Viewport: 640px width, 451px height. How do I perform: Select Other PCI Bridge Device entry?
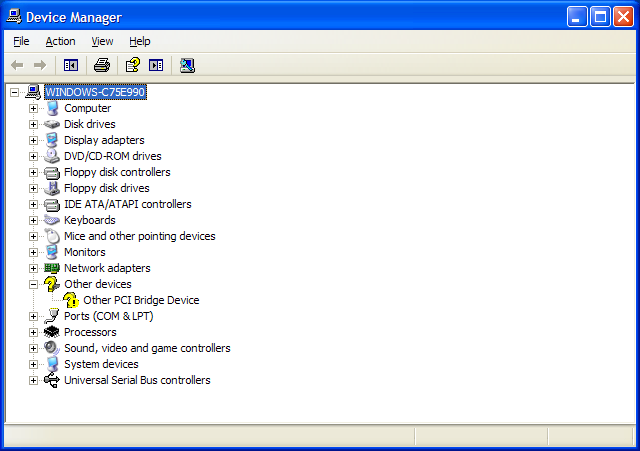tap(141, 300)
